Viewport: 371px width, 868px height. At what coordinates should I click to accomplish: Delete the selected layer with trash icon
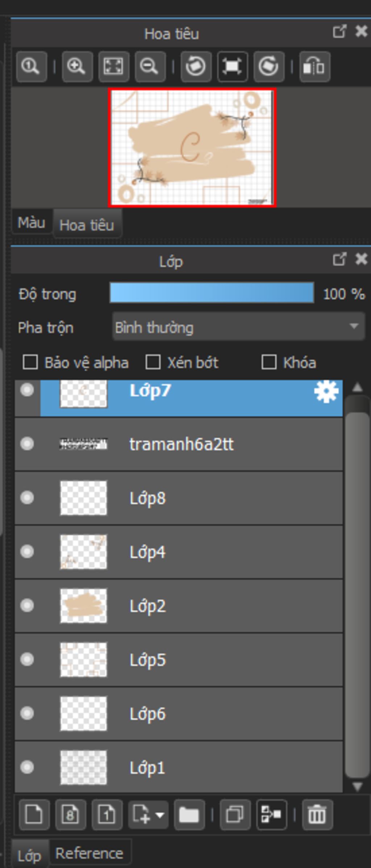coord(317,815)
